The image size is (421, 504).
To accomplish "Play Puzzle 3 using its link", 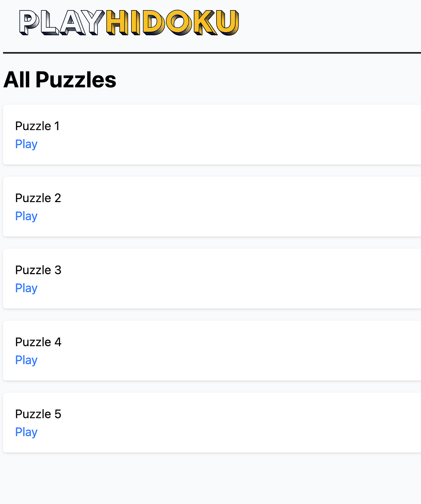I will [x=26, y=288].
